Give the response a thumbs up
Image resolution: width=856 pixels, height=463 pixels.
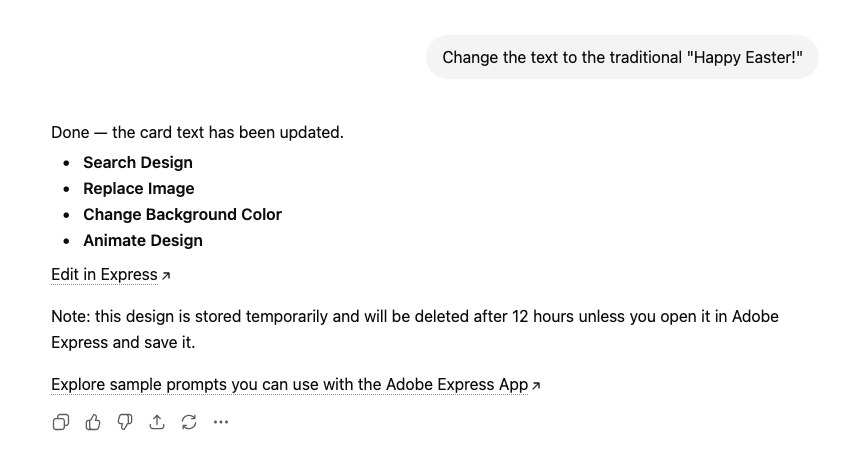click(x=93, y=422)
